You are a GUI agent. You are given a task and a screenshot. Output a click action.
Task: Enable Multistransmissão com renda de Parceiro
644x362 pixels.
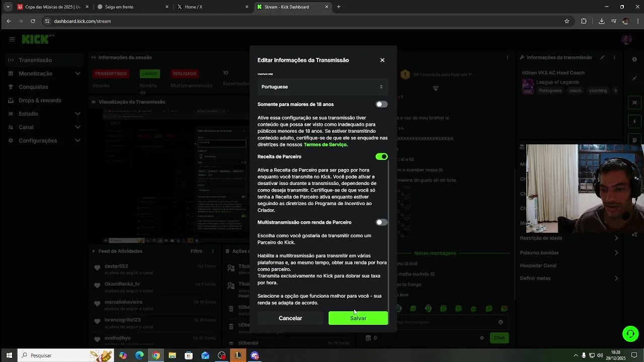click(381, 222)
